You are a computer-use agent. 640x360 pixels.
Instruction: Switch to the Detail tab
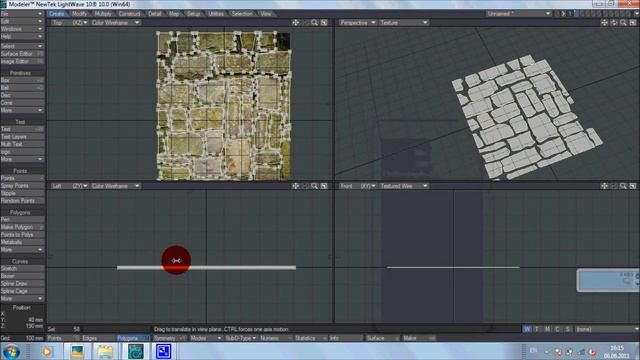coord(154,14)
